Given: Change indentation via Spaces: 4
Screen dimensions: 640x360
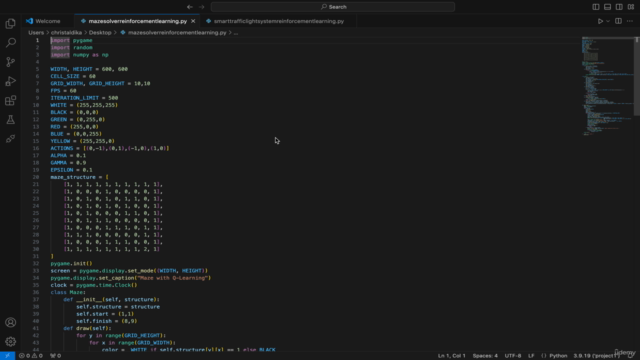Looking at the screenshot, I should coord(485,356).
